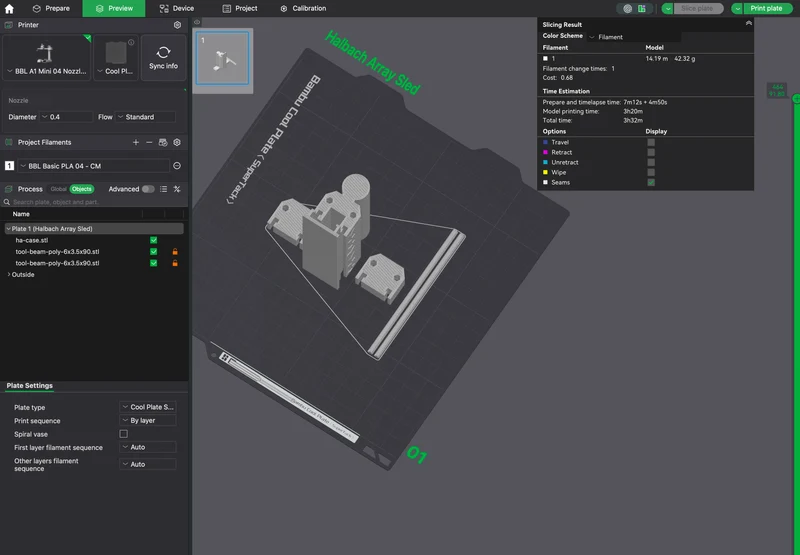800x555 pixels.
Task: Expand the Outside tree item
Action: [x=9, y=274]
